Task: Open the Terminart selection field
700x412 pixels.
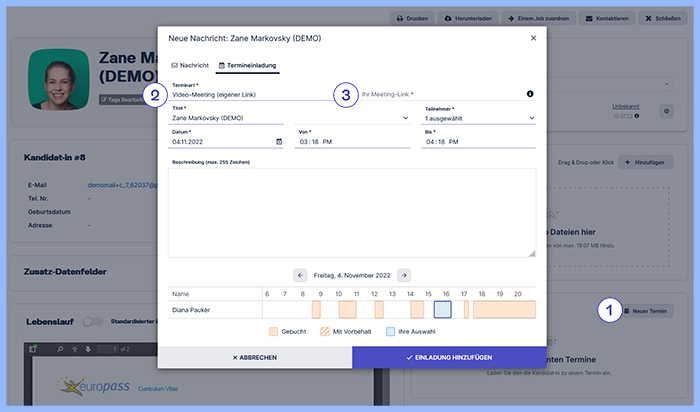Action: [250, 94]
